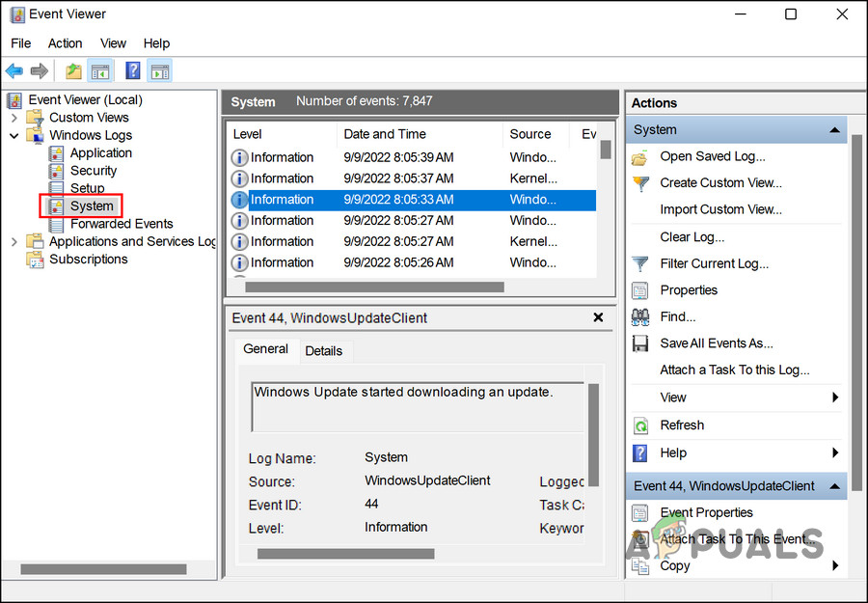Click the Event ID value 44
The width and height of the screenshot is (868, 603).
371,504
